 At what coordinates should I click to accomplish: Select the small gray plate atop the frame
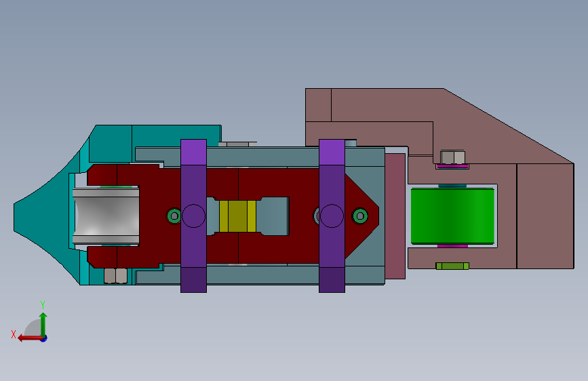(x=237, y=144)
